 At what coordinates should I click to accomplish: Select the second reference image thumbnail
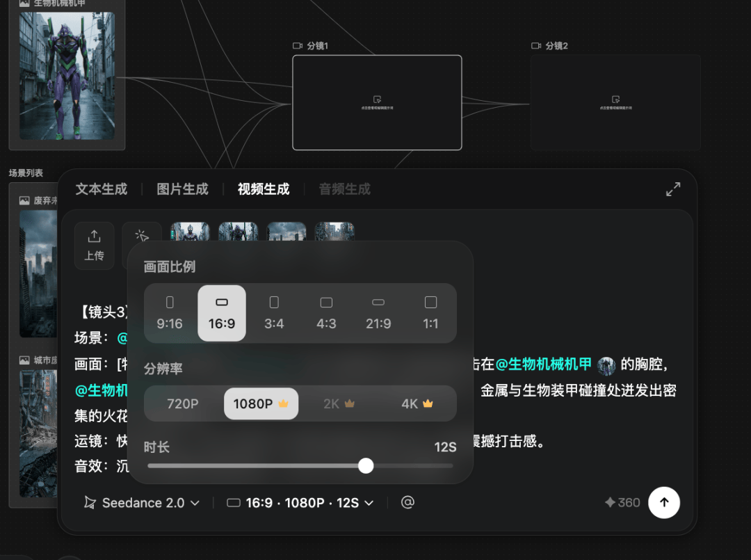click(238, 232)
